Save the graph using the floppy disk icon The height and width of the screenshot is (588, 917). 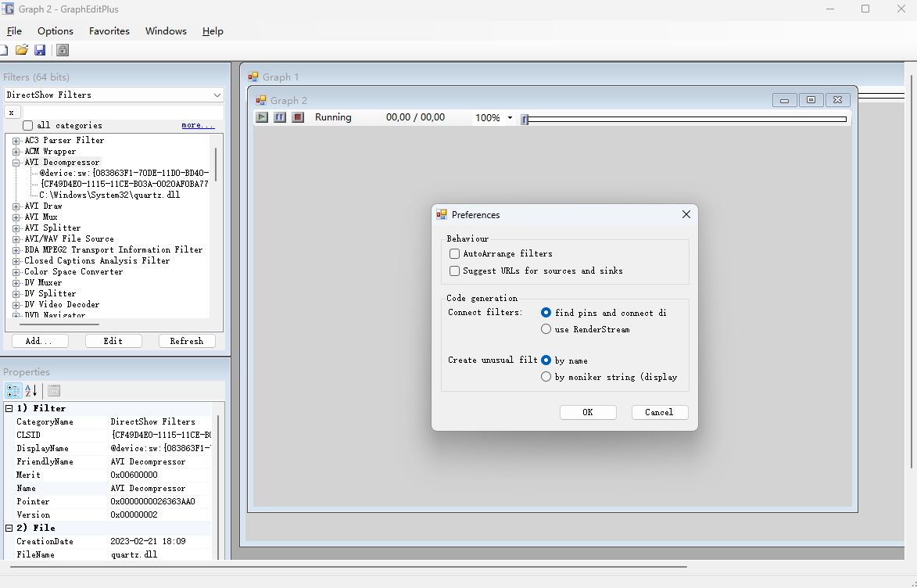[40, 50]
